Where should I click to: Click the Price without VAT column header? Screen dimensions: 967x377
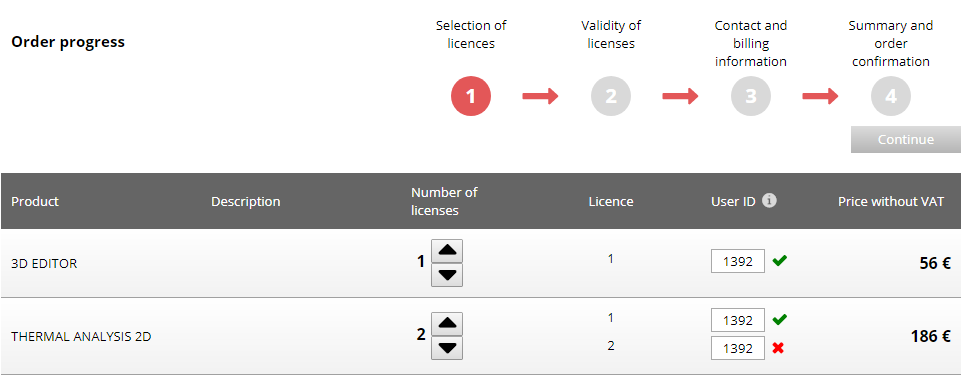(x=891, y=202)
